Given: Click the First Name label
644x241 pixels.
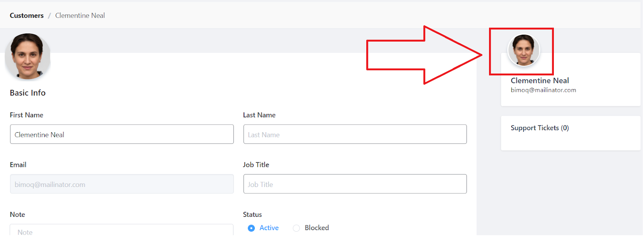Looking at the screenshot, I should [27, 115].
